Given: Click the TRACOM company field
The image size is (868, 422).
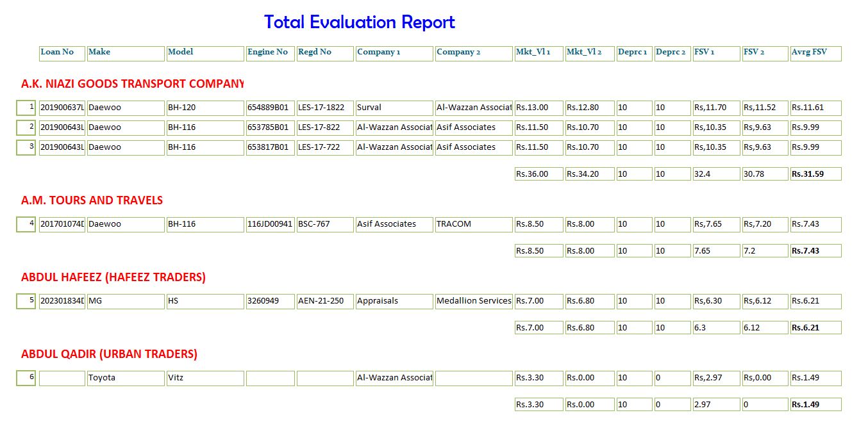Looking at the screenshot, I should pos(473,224).
